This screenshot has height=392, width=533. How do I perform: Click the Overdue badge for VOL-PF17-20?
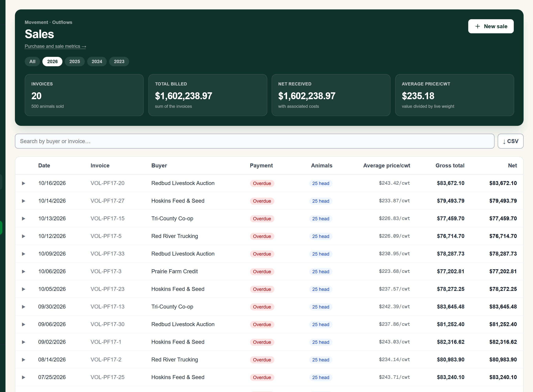(262, 183)
